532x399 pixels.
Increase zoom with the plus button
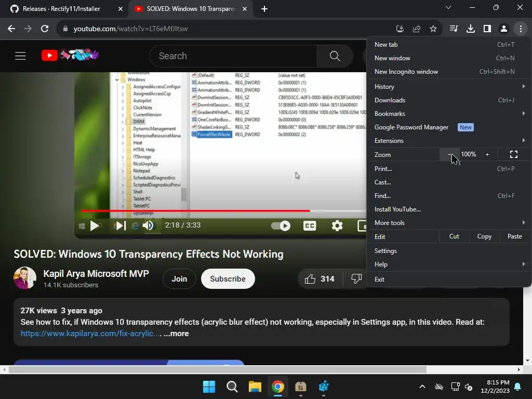click(x=487, y=154)
